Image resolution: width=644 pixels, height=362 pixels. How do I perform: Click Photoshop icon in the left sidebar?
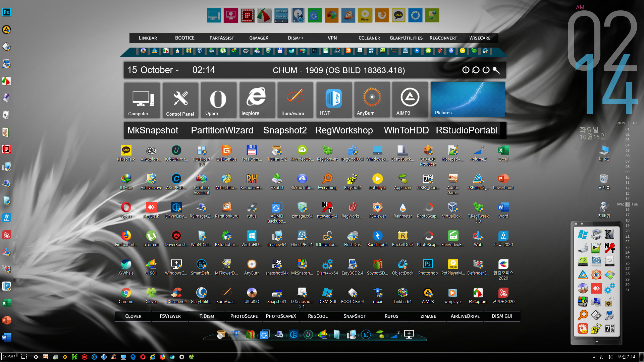click(x=6, y=12)
